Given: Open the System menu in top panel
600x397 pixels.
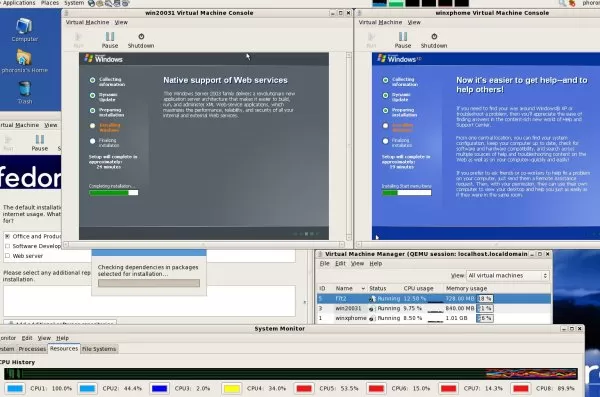Looking at the screenshot, I should pyautogui.click(x=74, y=3).
